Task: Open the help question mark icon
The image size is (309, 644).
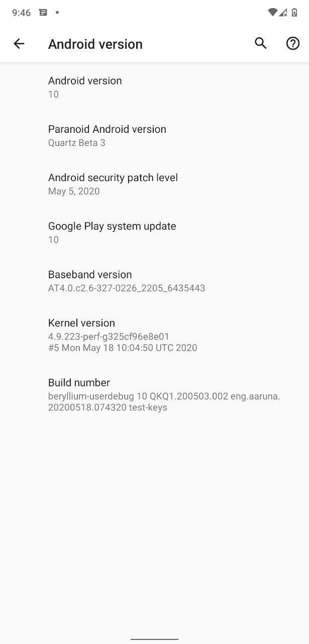Action: pos(293,43)
